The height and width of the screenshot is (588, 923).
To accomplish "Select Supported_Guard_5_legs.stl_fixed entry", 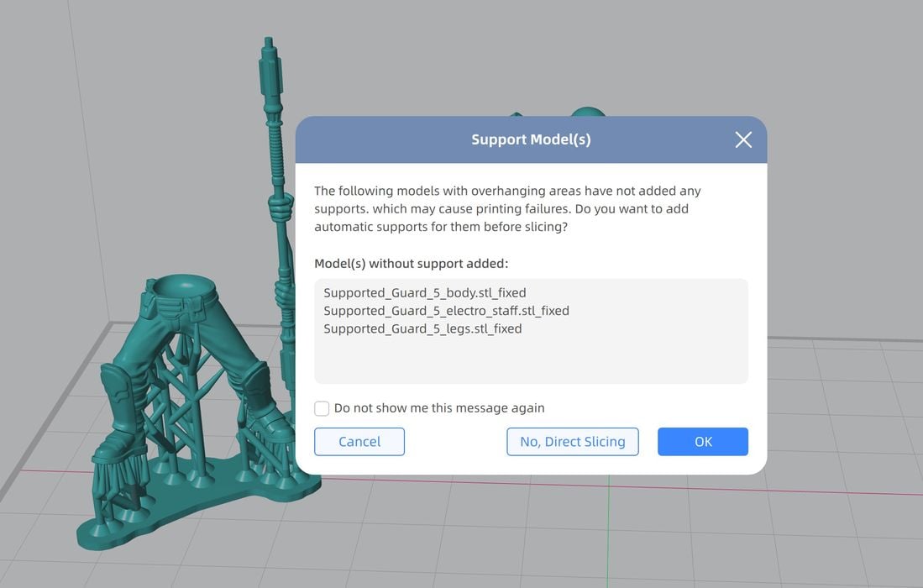I will tap(422, 329).
